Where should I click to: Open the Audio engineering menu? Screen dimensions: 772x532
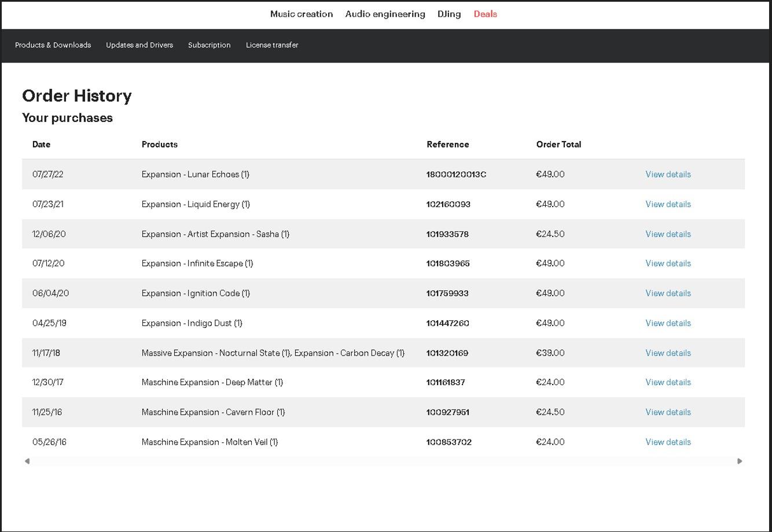(385, 14)
